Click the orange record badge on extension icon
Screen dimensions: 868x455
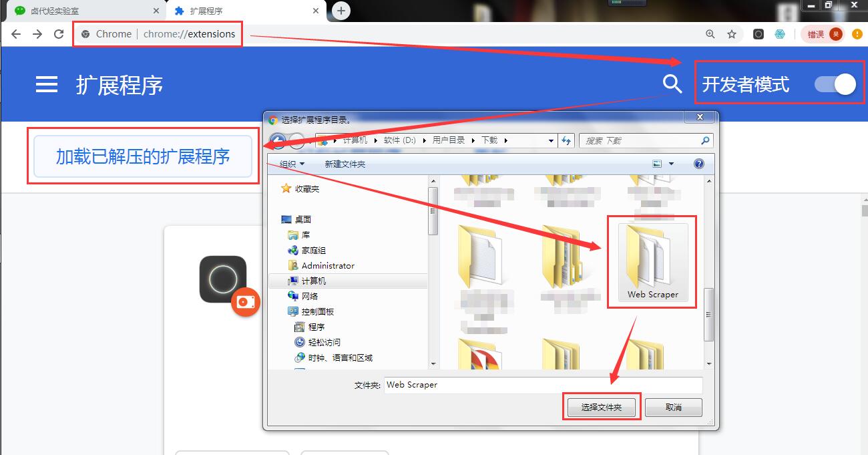coord(245,302)
